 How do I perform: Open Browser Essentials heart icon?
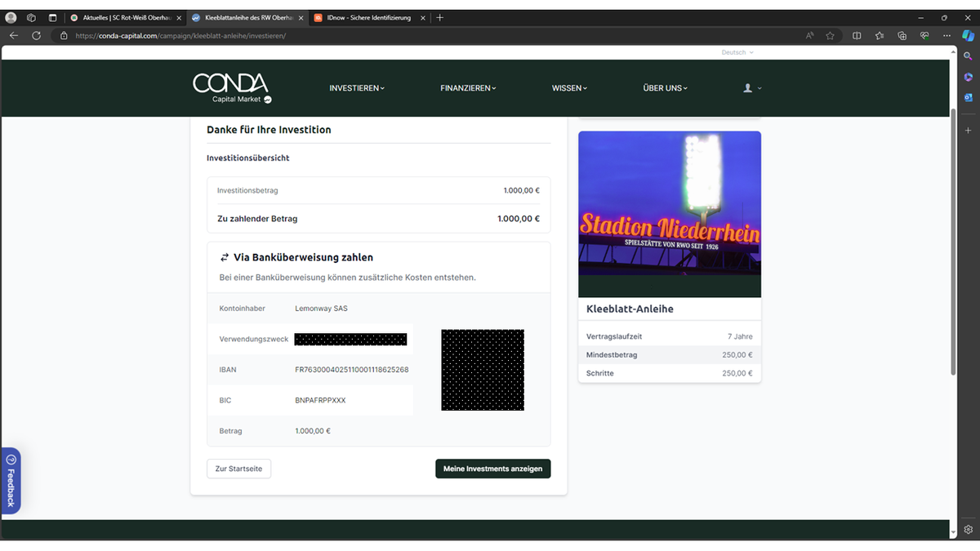coord(924,36)
